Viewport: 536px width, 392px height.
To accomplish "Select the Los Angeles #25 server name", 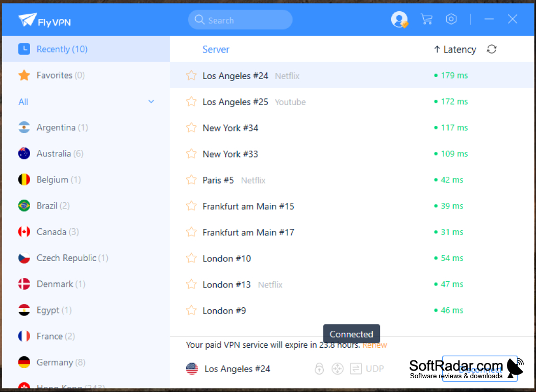I will tap(235, 102).
